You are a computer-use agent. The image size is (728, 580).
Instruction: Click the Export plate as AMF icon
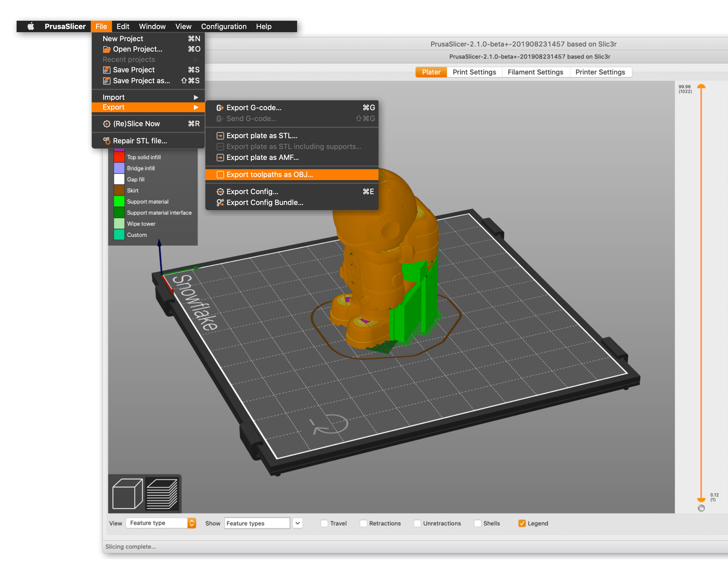pos(220,158)
